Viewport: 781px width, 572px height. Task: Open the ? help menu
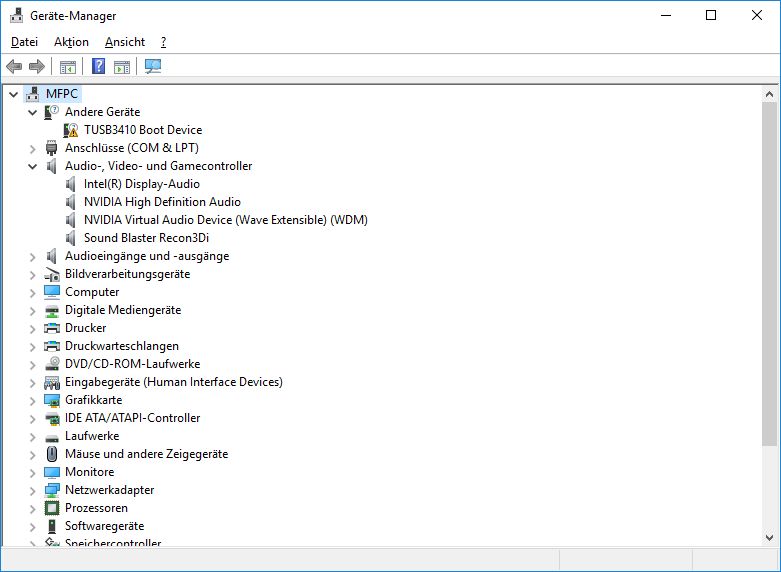point(163,42)
